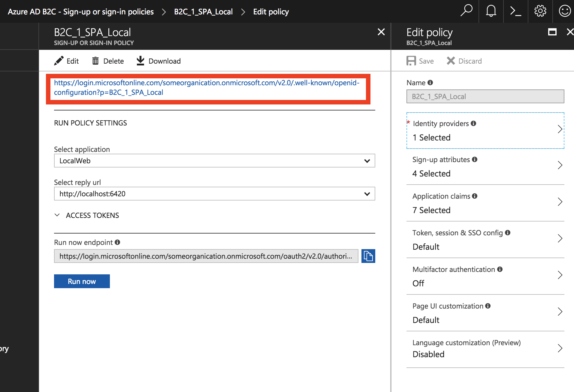This screenshot has height=392, width=574.
Task: Launch Cloud Shell prompt icon
Action: tap(515, 11)
